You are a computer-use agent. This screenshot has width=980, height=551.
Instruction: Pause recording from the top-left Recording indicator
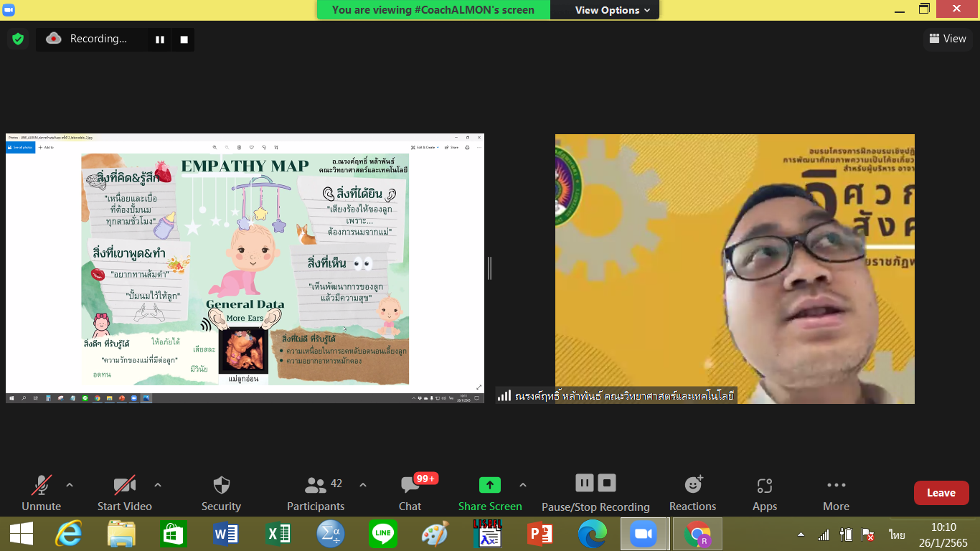[160, 39]
